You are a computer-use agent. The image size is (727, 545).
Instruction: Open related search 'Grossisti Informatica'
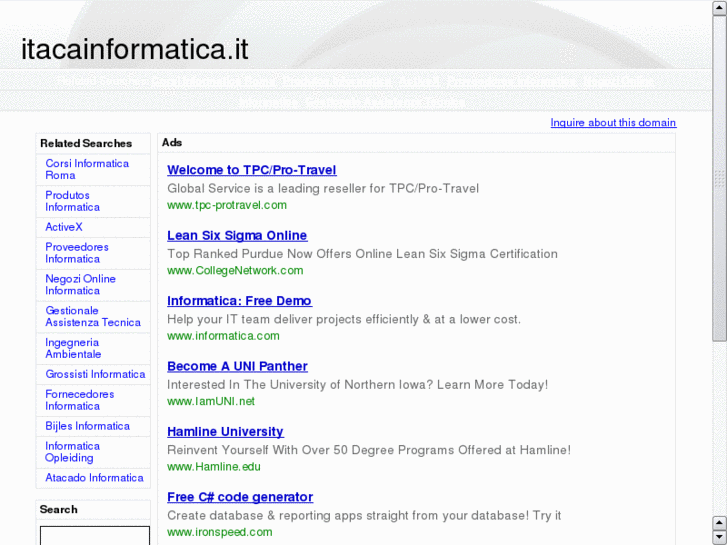coord(95,374)
